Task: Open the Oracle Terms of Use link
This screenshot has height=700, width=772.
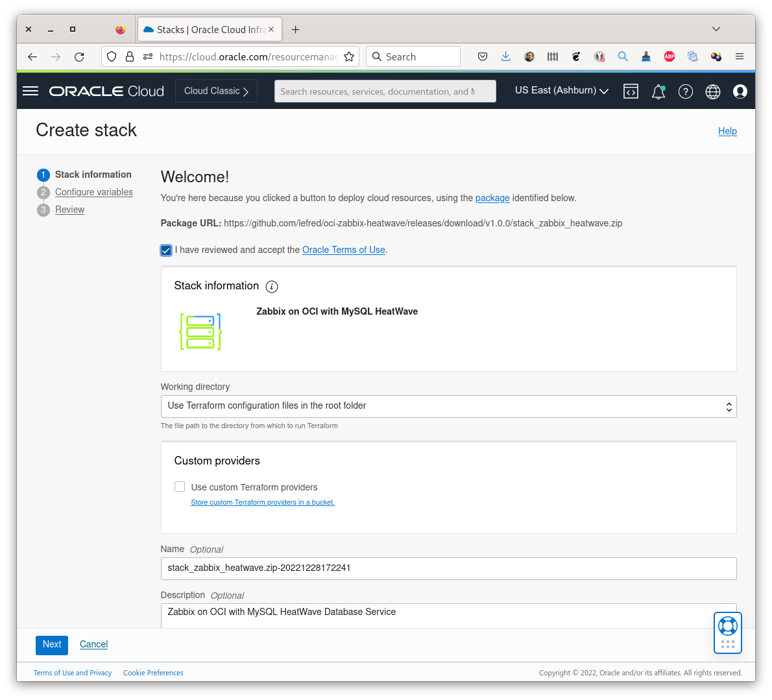Action: pyautogui.click(x=343, y=250)
